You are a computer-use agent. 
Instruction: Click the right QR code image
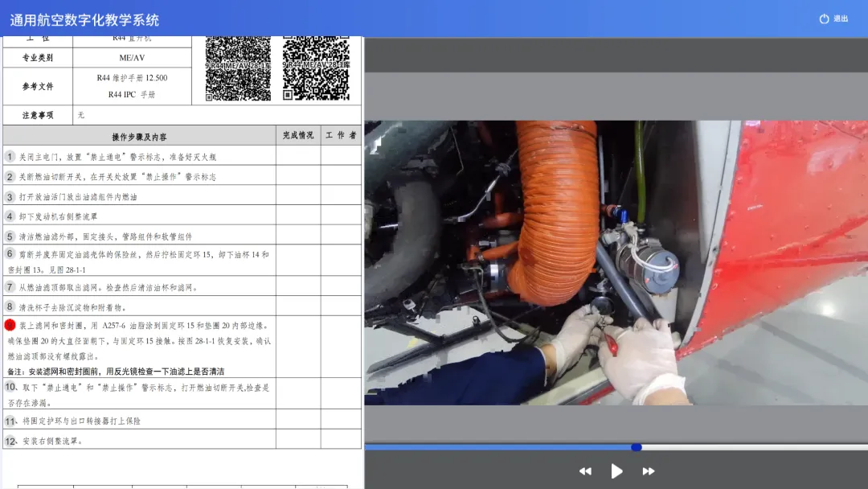[315, 69]
